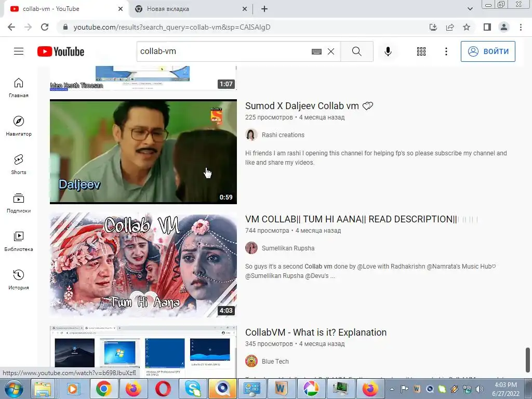Open the Chrome profile avatar
532x399 pixels.
504,27
